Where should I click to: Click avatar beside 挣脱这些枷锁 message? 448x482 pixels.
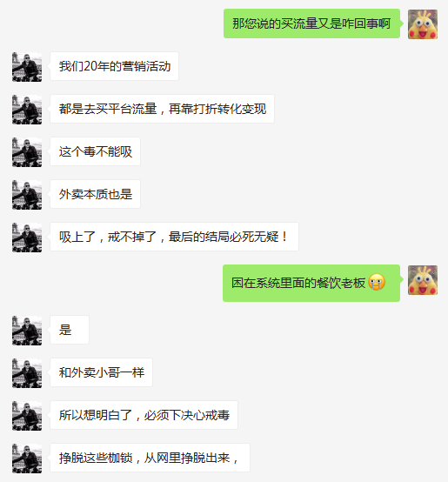(27, 459)
